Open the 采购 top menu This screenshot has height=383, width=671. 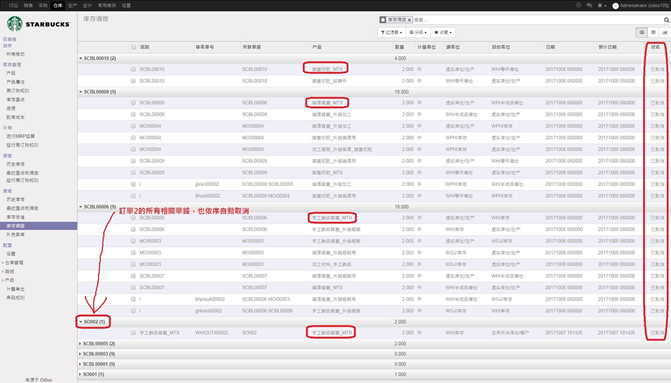coord(43,6)
